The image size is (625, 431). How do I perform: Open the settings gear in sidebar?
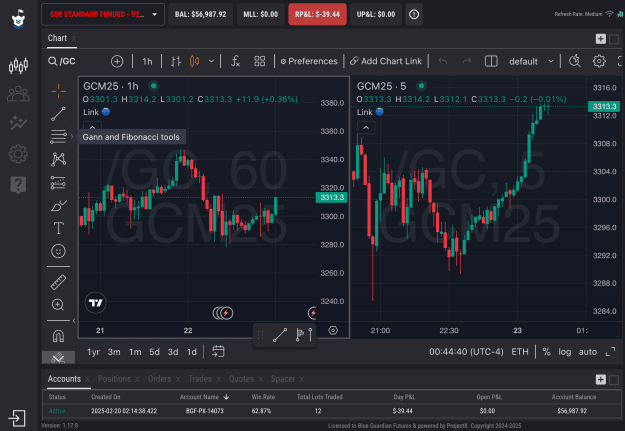[x=18, y=154]
